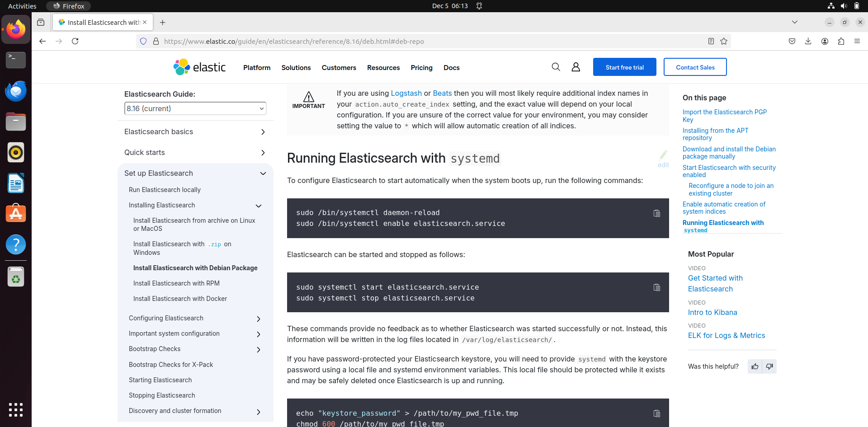
Task: Open the 8.16 (current) version dropdown
Action: tap(195, 108)
